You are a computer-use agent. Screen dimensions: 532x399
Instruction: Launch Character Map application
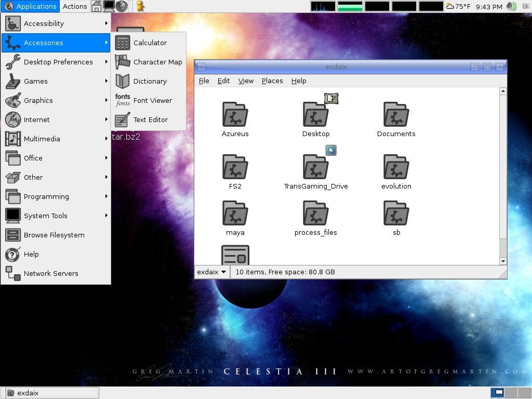coord(148,62)
